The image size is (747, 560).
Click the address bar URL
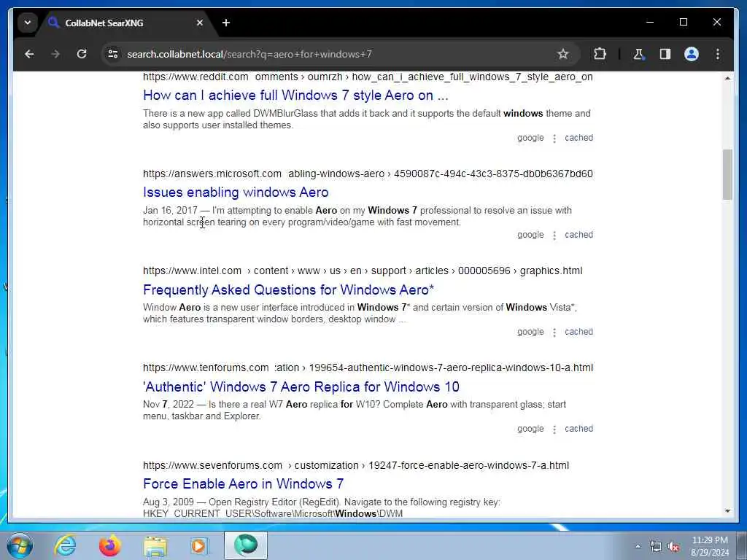tap(249, 54)
